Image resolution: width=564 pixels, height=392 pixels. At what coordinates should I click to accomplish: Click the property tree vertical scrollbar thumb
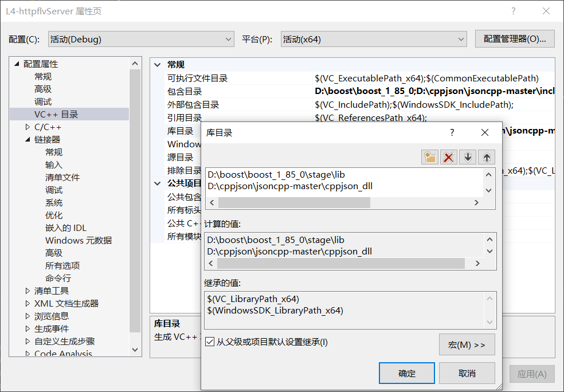pyautogui.click(x=135, y=201)
